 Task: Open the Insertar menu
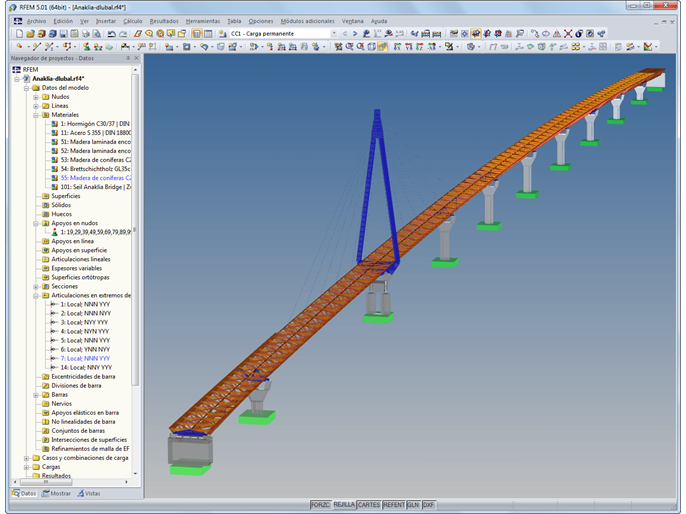(106, 21)
